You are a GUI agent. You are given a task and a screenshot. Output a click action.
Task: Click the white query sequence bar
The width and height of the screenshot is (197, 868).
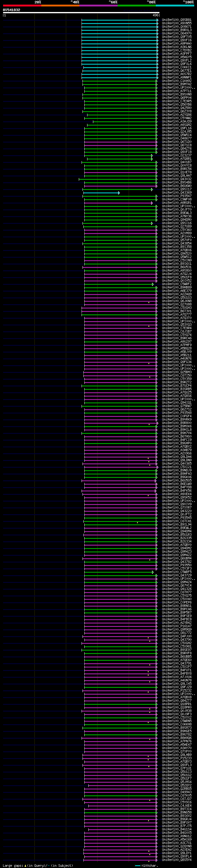click(x=81, y=13)
